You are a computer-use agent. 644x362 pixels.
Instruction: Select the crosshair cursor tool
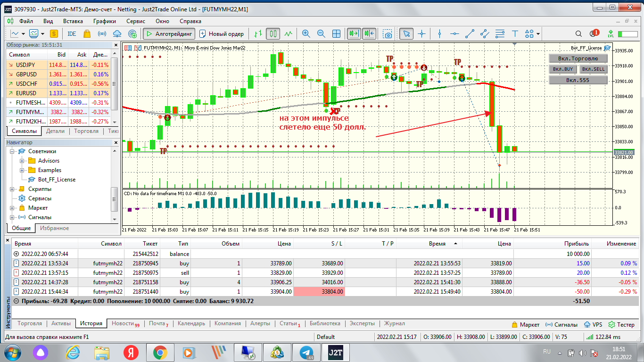[421, 33]
